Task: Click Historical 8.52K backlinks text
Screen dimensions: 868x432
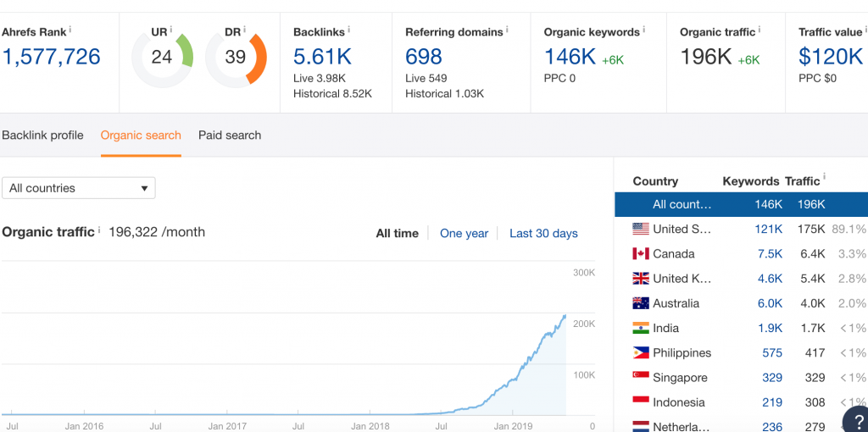Action: [x=332, y=94]
